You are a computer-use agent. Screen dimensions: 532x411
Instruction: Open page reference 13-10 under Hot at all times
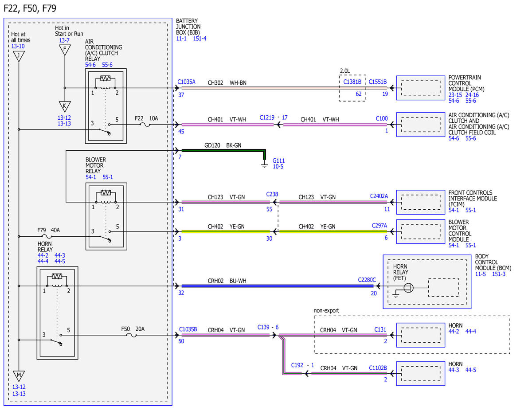pyautogui.click(x=18, y=46)
